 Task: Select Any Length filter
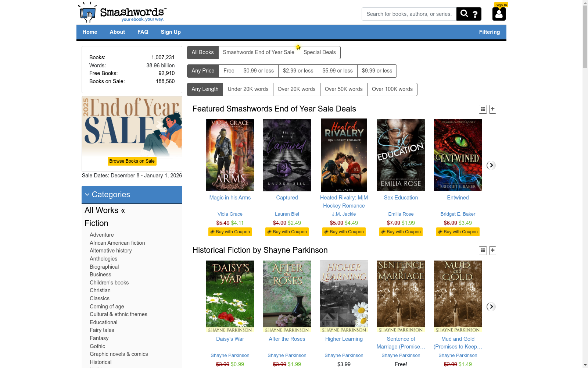205,89
